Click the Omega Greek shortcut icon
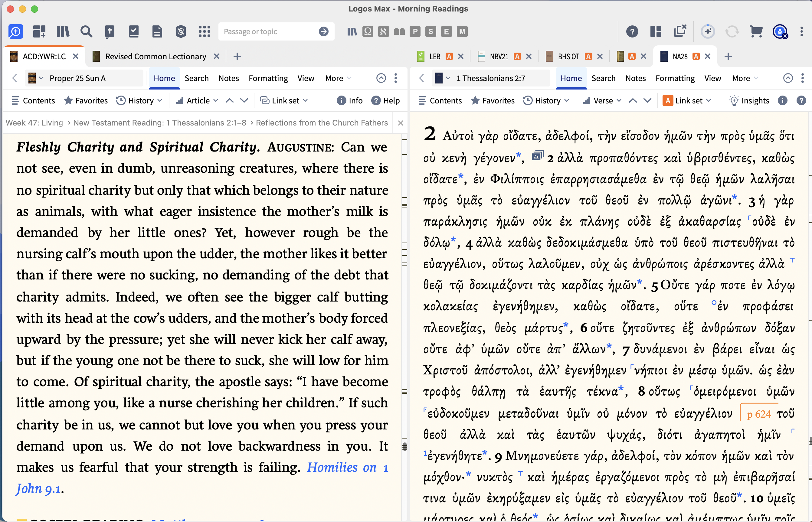Screen dimensions: 812x522 pyautogui.click(x=368, y=31)
